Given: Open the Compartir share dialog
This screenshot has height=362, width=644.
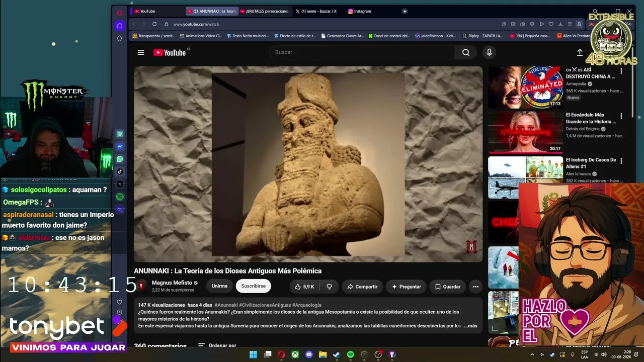Looking at the screenshot, I should (362, 287).
